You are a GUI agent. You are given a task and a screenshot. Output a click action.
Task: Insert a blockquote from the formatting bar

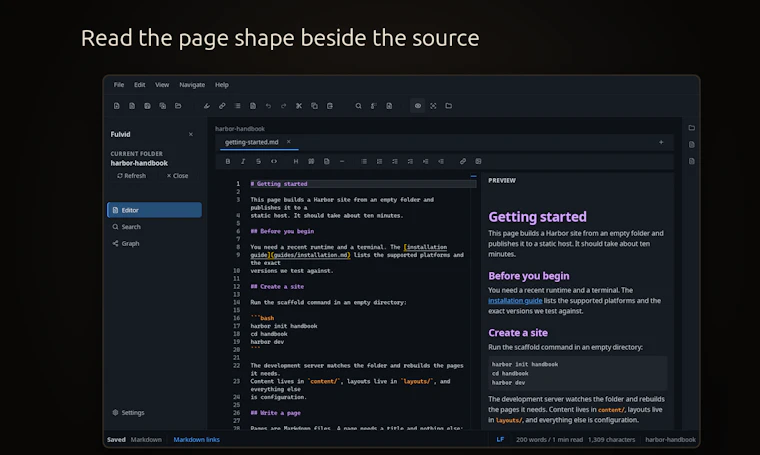click(x=311, y=161)
